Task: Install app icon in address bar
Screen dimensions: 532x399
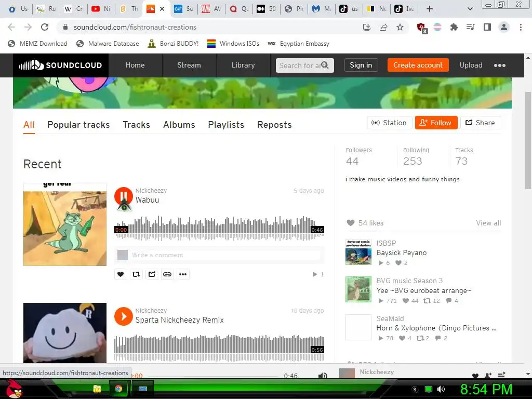Action: 367,27
